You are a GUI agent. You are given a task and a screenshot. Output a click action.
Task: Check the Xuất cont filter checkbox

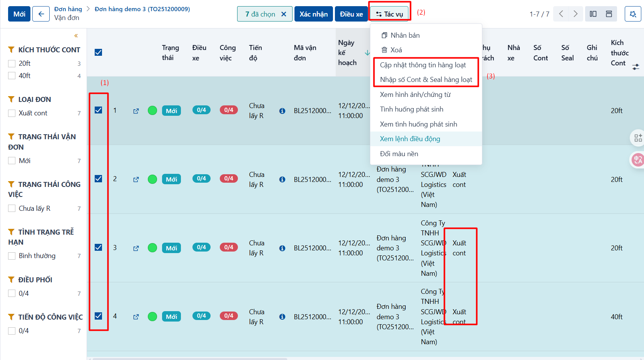[x=12, y=113]
